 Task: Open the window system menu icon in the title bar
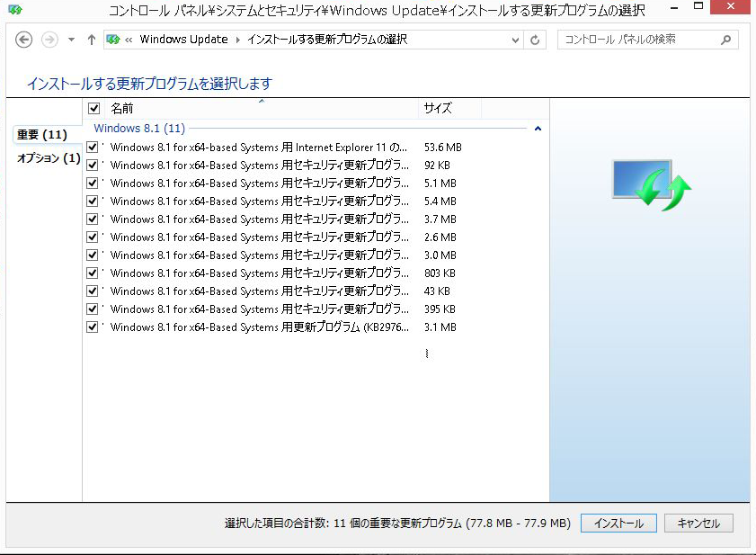click(x=15, y=9)
